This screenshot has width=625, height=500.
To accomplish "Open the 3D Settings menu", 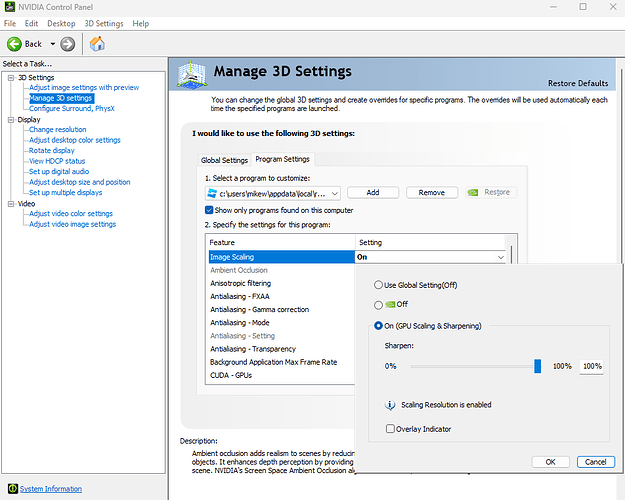I will (104, 23).
